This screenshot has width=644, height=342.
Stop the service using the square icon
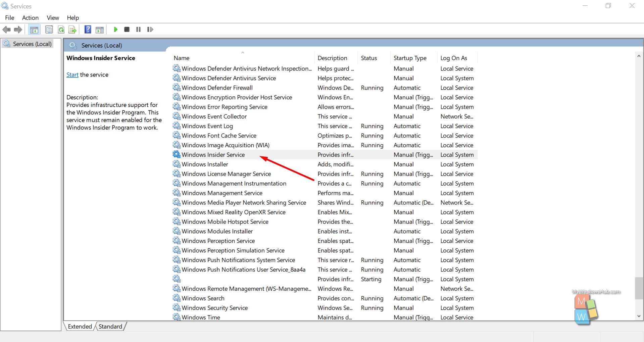(x=127, y=30)
